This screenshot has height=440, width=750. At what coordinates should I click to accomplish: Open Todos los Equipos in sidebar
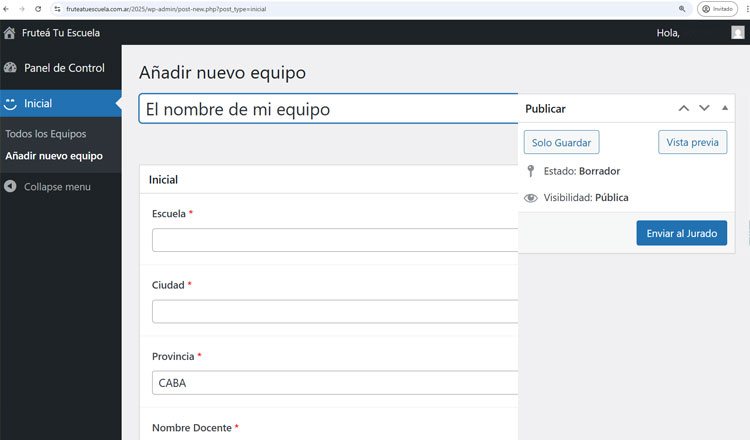(46, 134)
